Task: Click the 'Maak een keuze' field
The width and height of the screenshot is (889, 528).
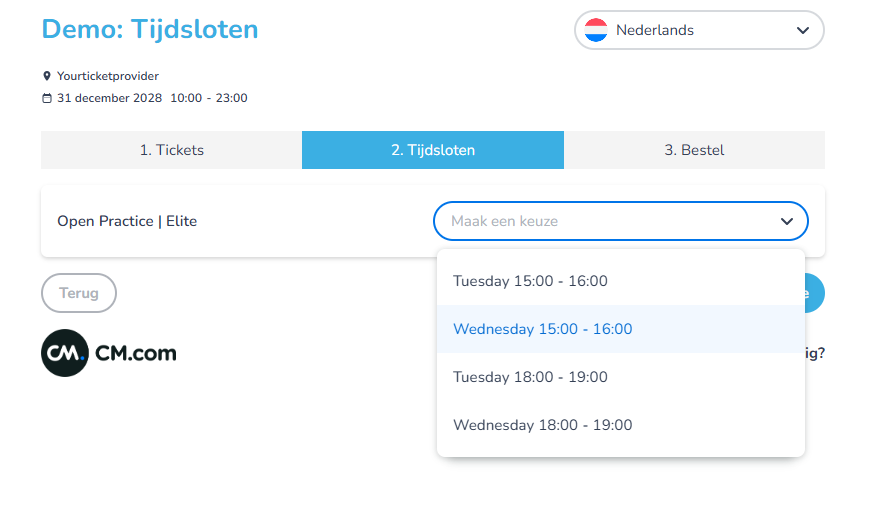Action: pyautogui.click(x=600, y=221)
